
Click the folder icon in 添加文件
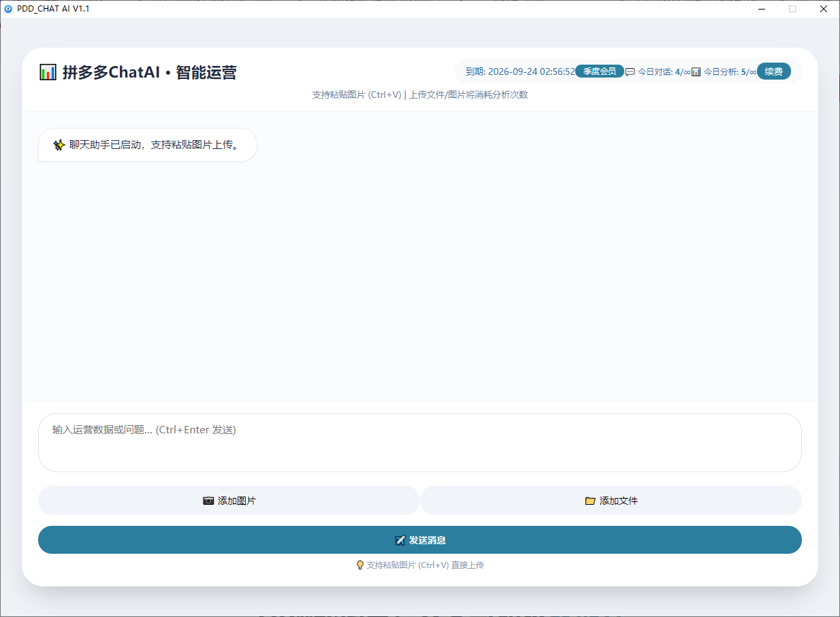click(x=590, y=501)
